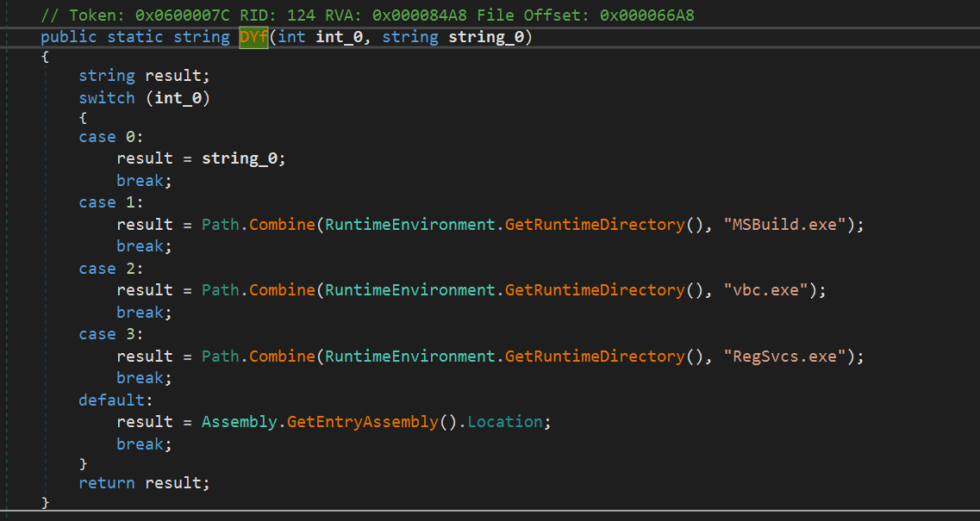Click the "RegSvcs.exe" string literal
This screenshot has width=980, height=521.
point(790,356)
